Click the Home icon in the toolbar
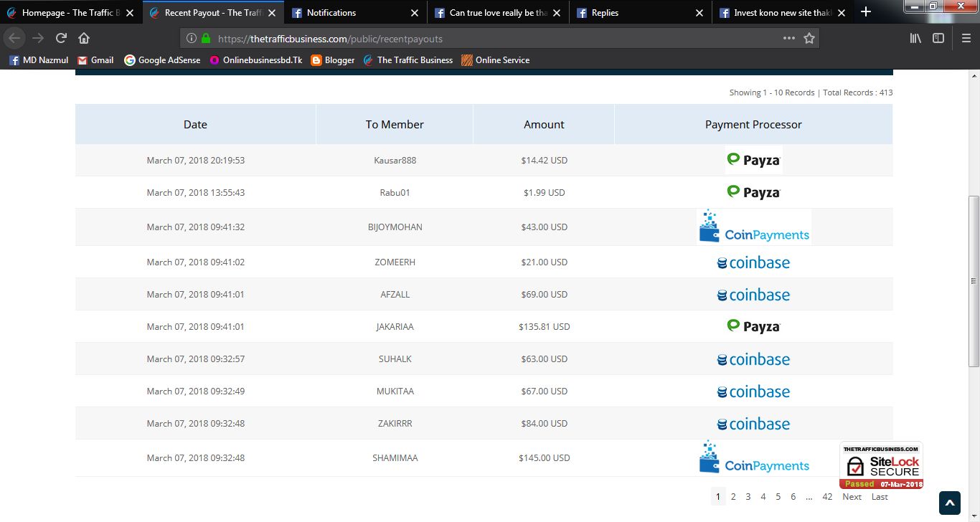 pos(84,38)
